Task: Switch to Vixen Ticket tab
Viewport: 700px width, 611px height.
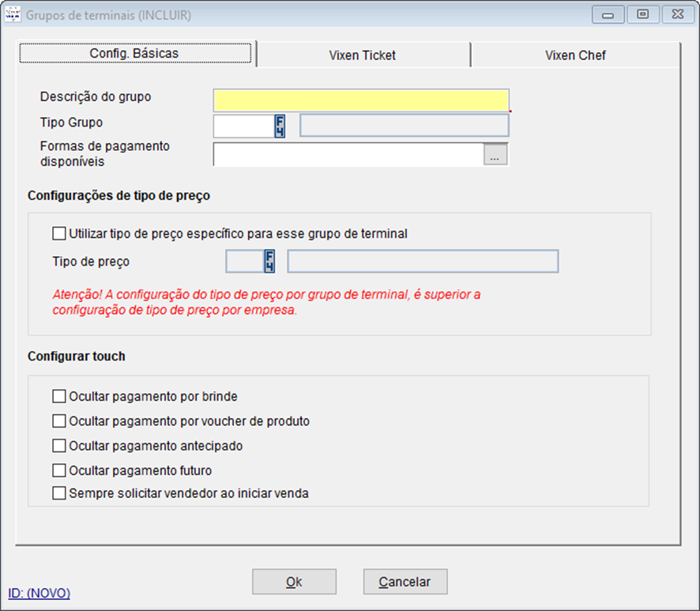Action: point(363,55)
